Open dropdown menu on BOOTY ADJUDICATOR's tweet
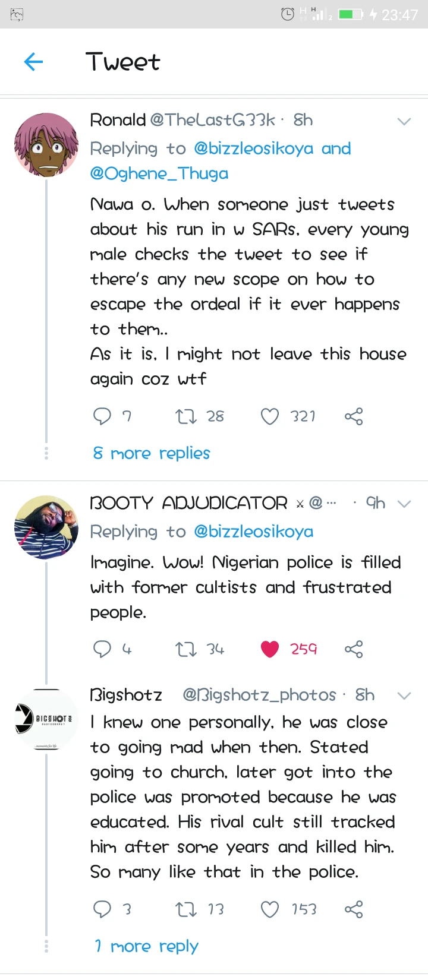The image size is (428, 980). click(404, 504)
